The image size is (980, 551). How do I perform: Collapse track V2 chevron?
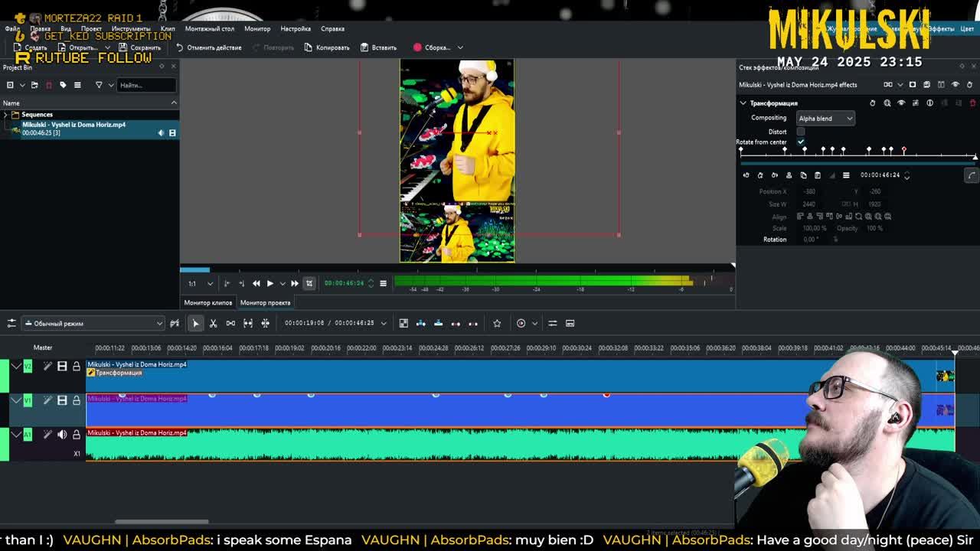[x=16, y=367]
